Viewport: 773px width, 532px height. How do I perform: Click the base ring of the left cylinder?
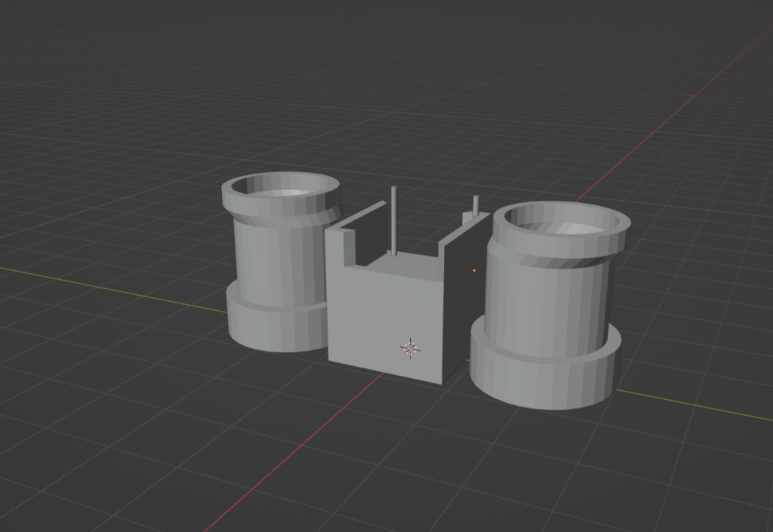[272, 324]
